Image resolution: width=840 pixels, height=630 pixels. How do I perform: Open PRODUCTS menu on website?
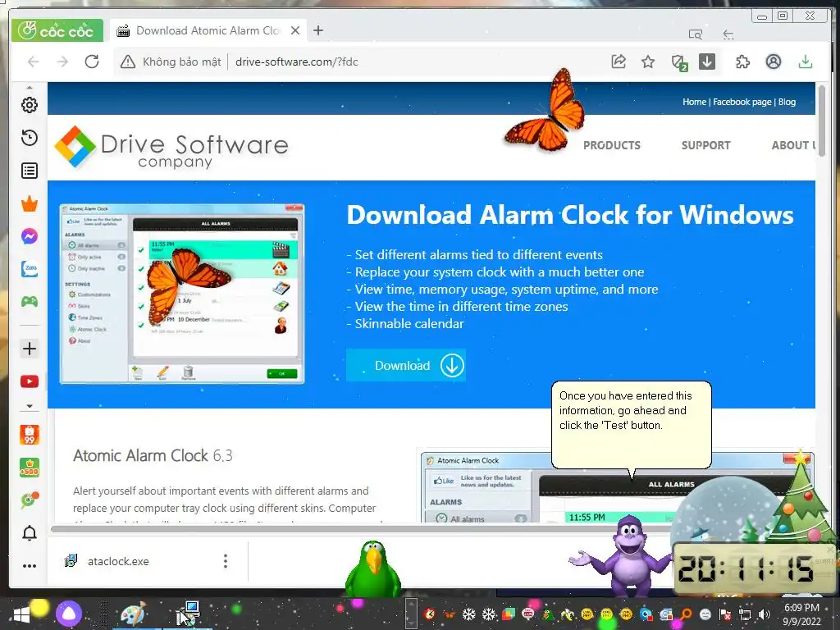click(612, 145)
